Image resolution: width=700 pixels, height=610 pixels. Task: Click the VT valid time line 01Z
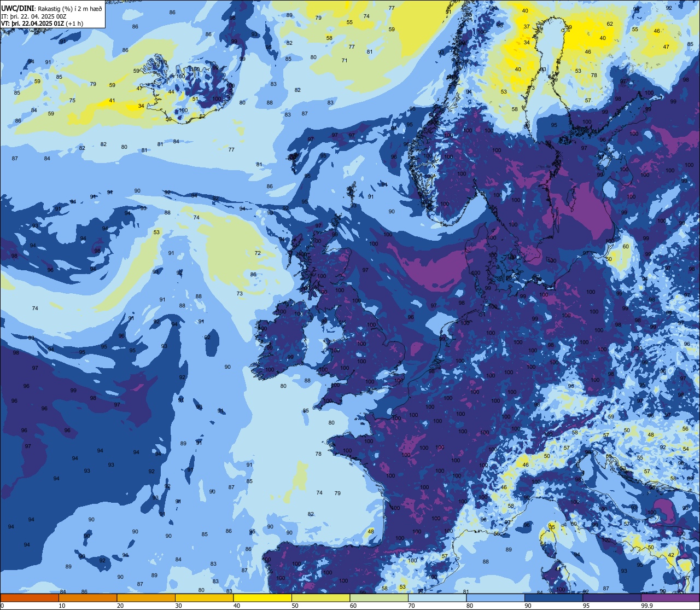pyautogui.click(x=43, y=24)
